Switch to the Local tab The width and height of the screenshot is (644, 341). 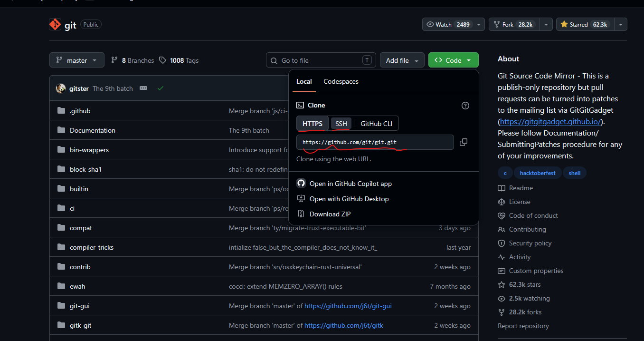click(x=304, y=81)
